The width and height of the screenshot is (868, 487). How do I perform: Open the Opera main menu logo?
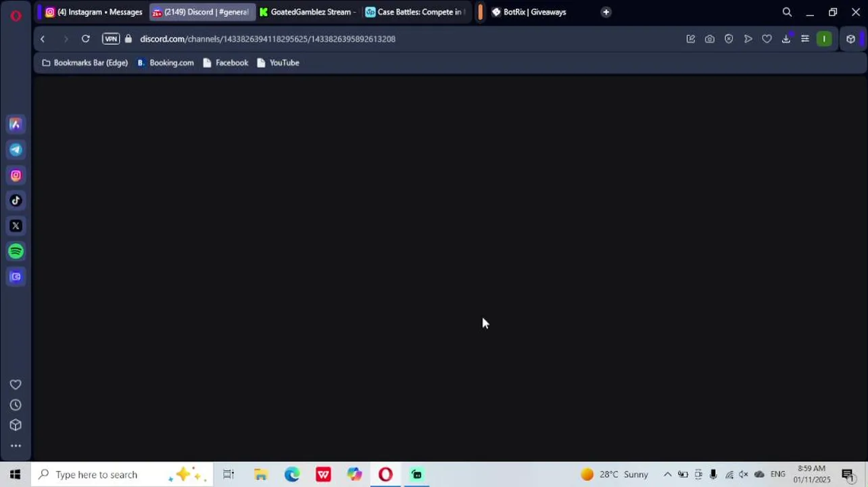pyautogui.click(x=16, y=15)
